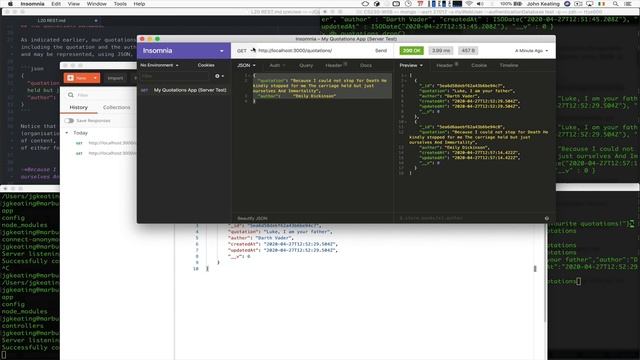The height and width of the screenshot is (360, 640).
Task: Click the response JSONPath filter field
Action: [x=469, y=218]
